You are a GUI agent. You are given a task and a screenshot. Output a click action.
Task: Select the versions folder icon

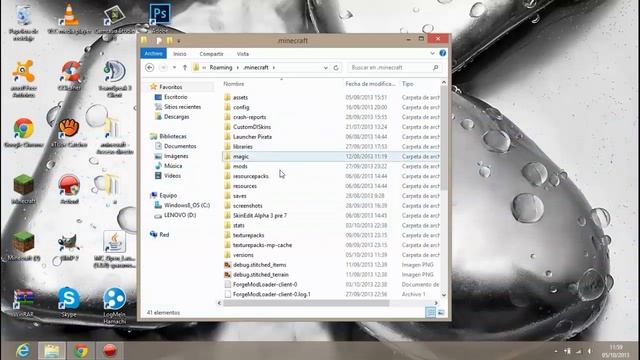point(227,255)
